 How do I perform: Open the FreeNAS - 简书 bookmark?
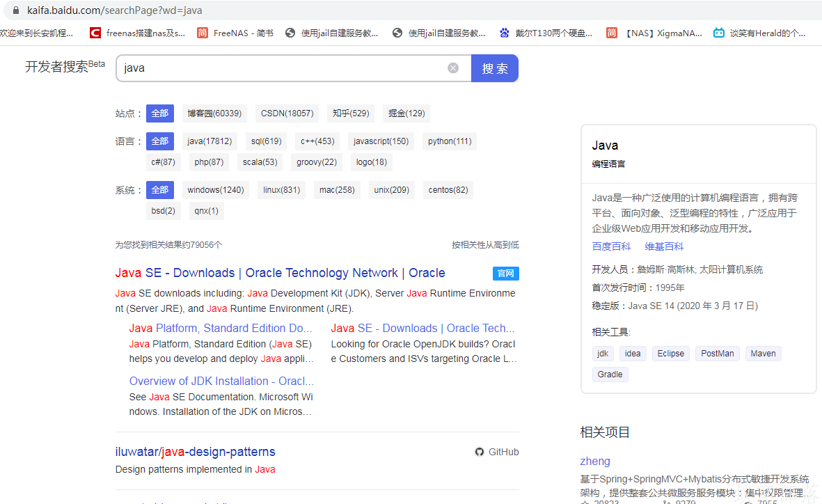click(235, 33)
